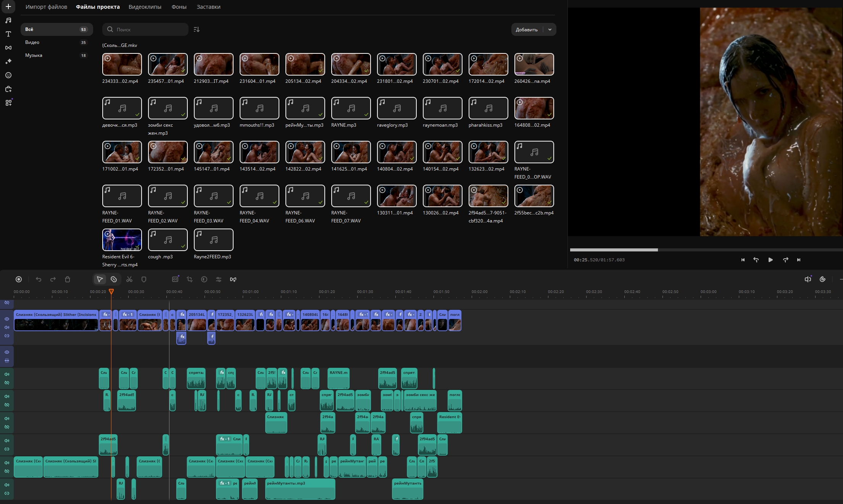
Task: Mute the audio track containing рейнМутанты.mp3
Action: (x=7, y=485)
